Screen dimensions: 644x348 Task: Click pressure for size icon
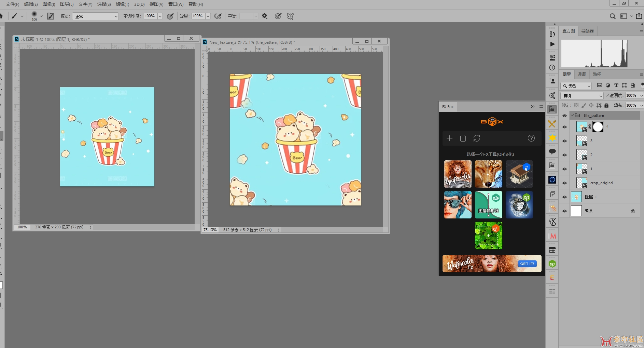pos(278,16)
